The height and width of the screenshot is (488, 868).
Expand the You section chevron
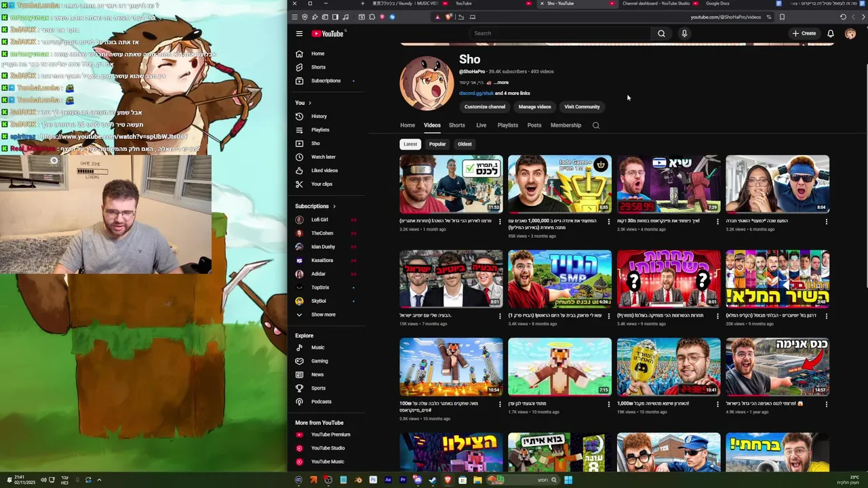pos(310,103)
